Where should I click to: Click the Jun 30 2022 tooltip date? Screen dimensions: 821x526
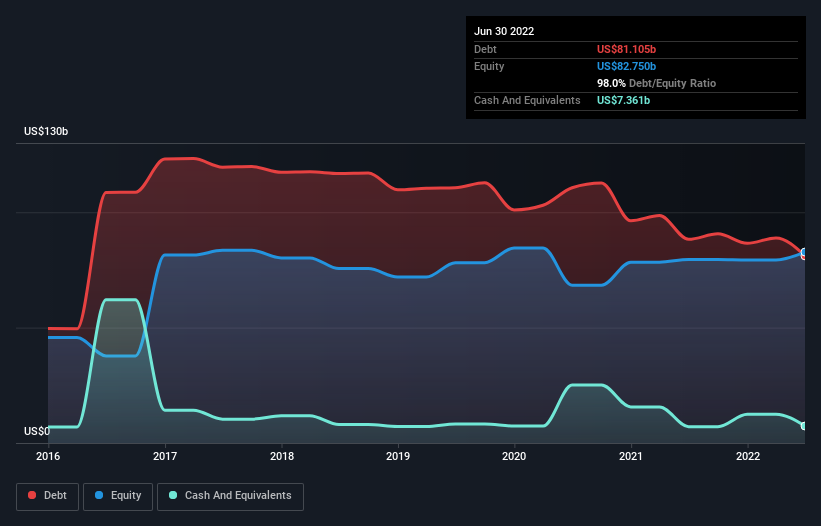pos(504,31)
